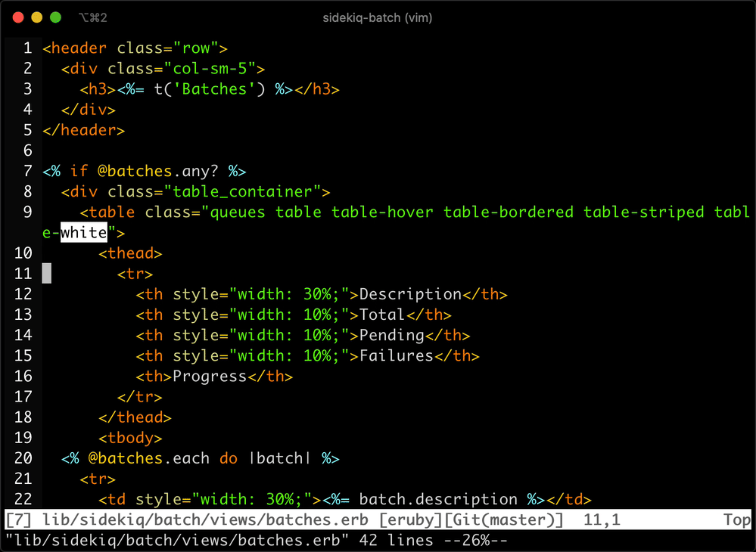This screenshot has height=552, width=756.
Task: Click the highlighted word 'white'
Action: click(84, 233)
